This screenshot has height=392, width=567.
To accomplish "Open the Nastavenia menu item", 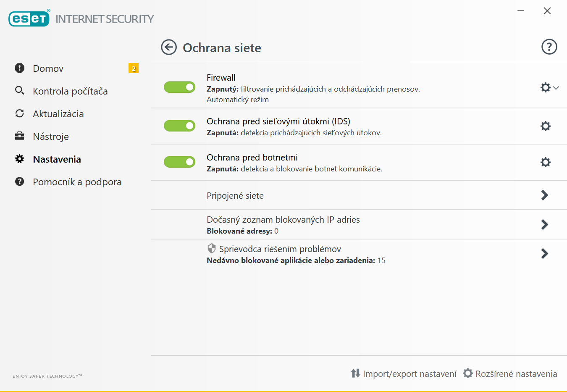I will [x=57, y=159].
